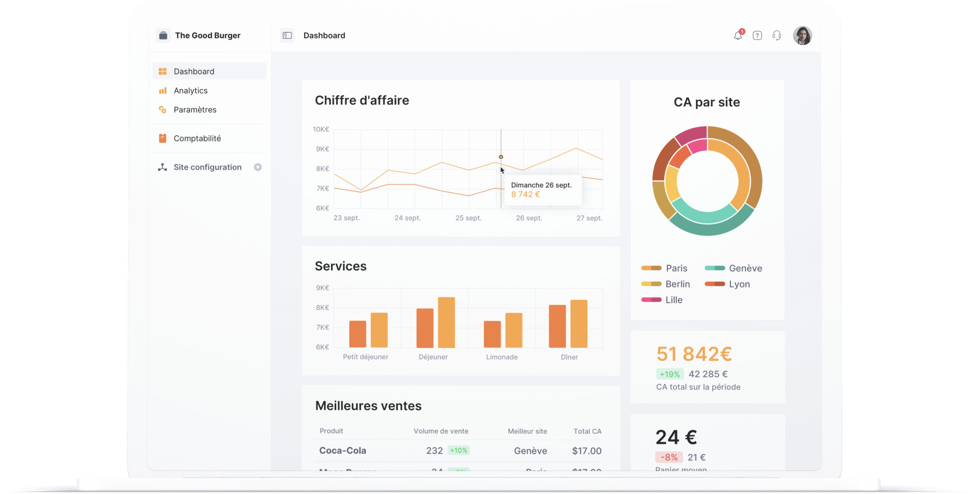This screenshot has width=980, height=494.
Task: Click the Coca-Cola product row
Action: pos(343,450)
